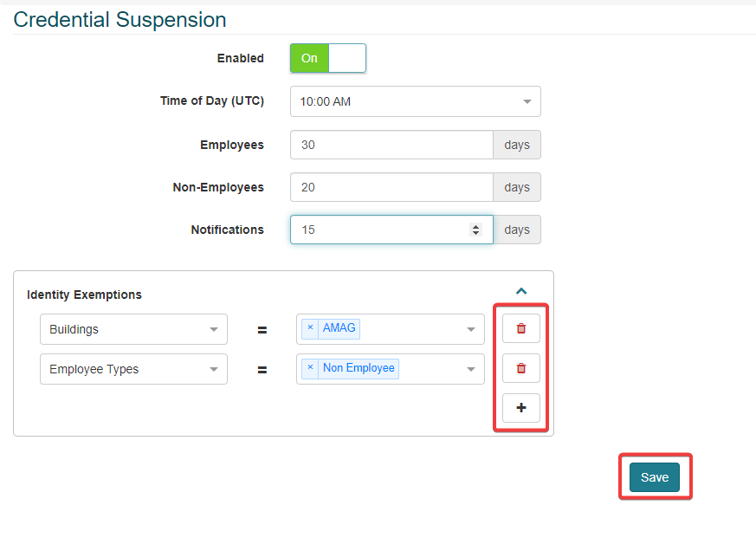Click the Credential Suspension heading
This screenshot has width=756, height=557.
pos(120,20)
